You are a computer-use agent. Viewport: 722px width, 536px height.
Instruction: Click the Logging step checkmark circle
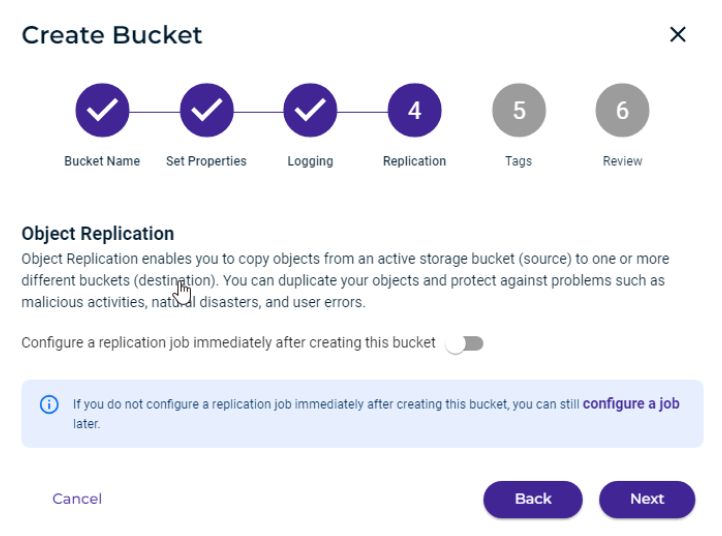[310, 110]
